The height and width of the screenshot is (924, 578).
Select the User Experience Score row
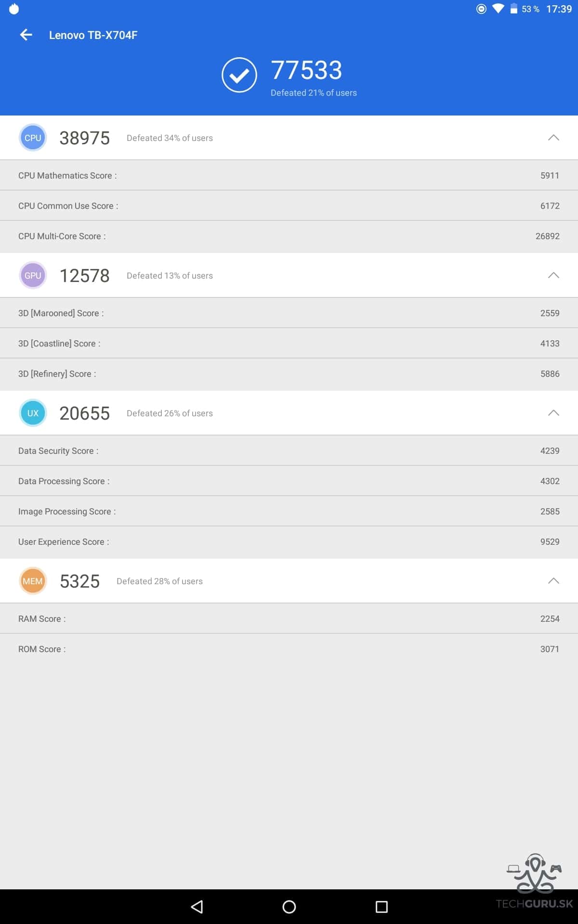coord(289,542)
